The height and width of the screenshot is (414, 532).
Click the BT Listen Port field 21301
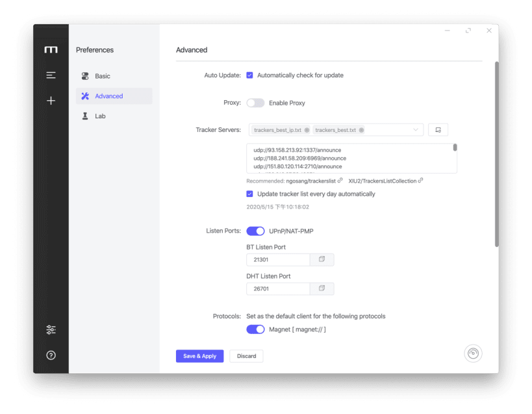(x=278, y=259)
